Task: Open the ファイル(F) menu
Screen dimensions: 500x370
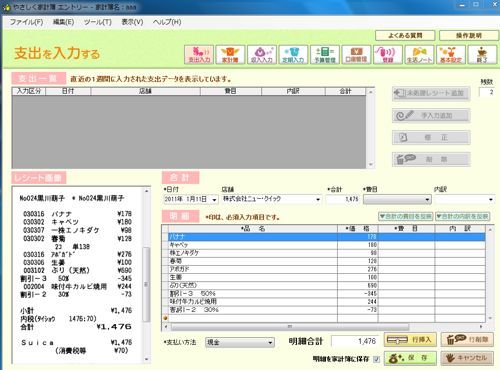Action: [26, 22]
